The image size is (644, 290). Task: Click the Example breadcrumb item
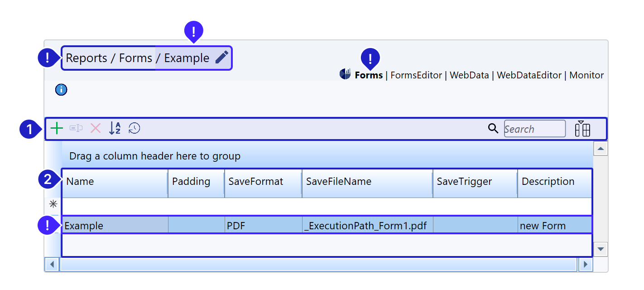[x=187, y=58]
